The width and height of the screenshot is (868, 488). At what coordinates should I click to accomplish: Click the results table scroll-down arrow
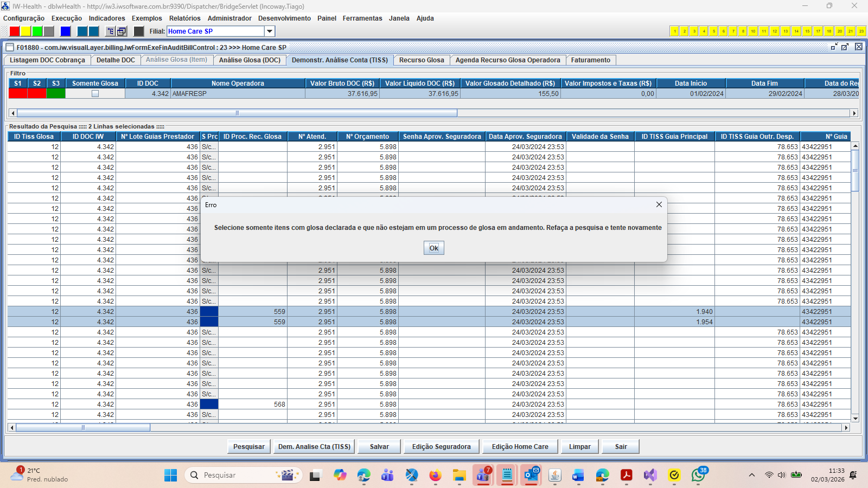point(855,419)
